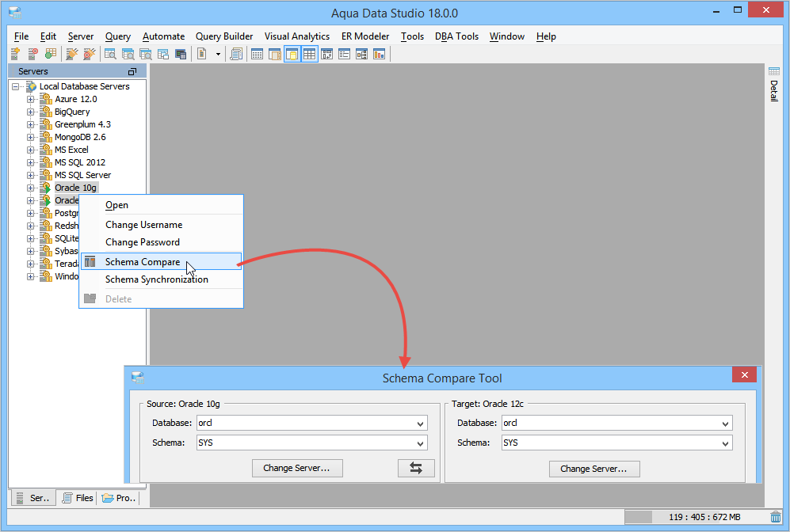Click the scroll-shaped scripts icon in toolbar
This screenshot has height=532, width=790.
[236, 54]
